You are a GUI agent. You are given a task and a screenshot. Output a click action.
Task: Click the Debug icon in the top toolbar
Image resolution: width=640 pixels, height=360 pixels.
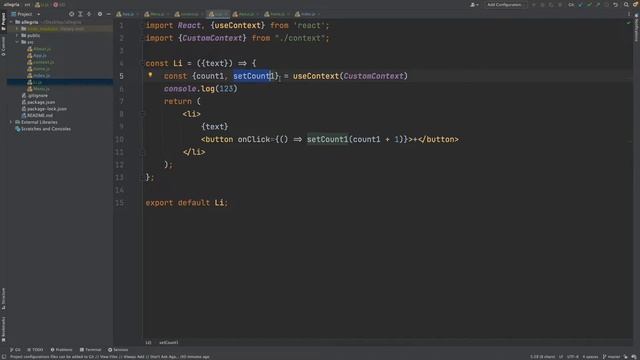pyautogui.click(x=542, y=4)
